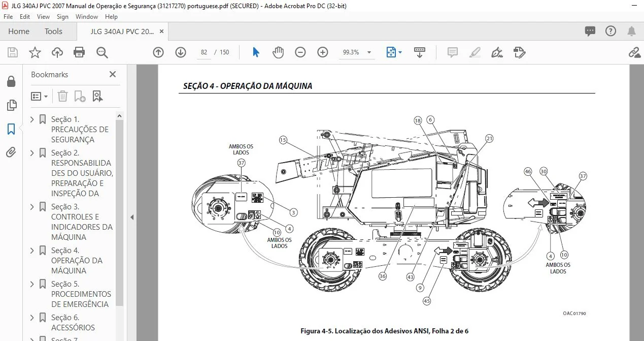The width and height of the screenshot is (644, 341).
Task: Select the JLG 340AJ PVC document tab
Action: 122,32
